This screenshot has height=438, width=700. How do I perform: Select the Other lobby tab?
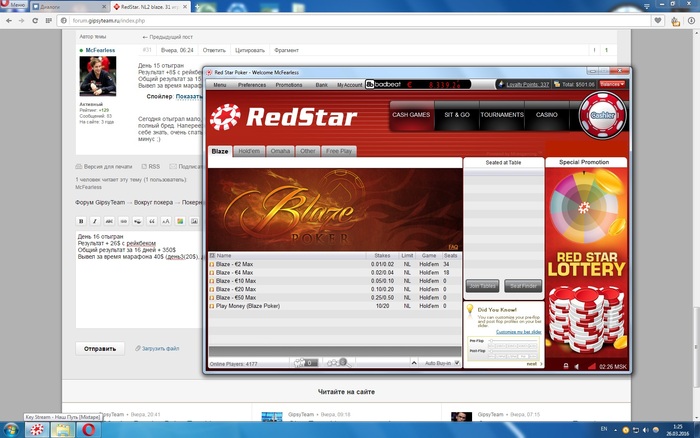[x=308, y=151]
